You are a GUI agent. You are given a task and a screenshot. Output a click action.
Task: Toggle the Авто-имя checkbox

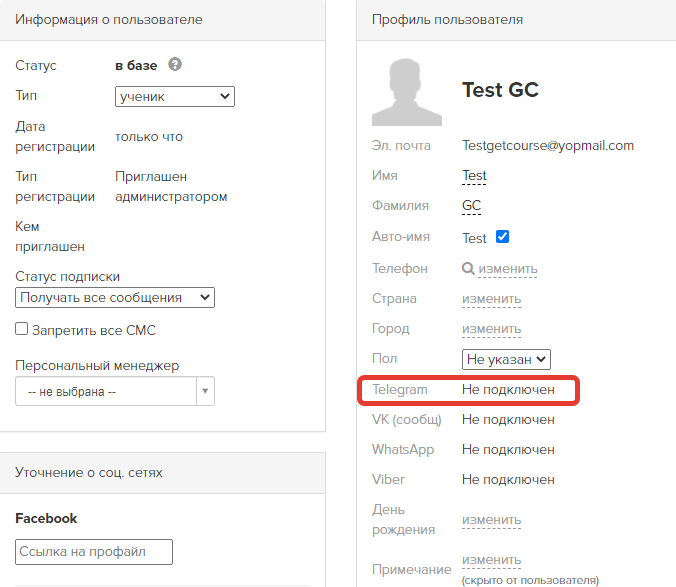click(503, 237)
